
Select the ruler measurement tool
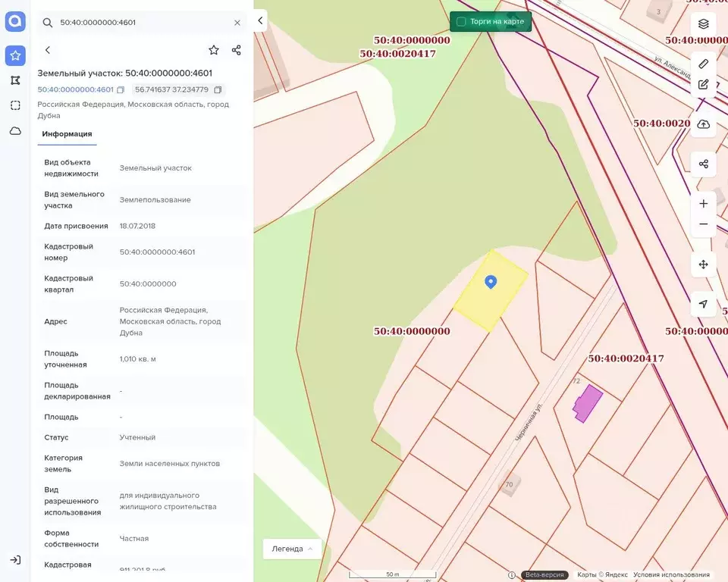703,64
